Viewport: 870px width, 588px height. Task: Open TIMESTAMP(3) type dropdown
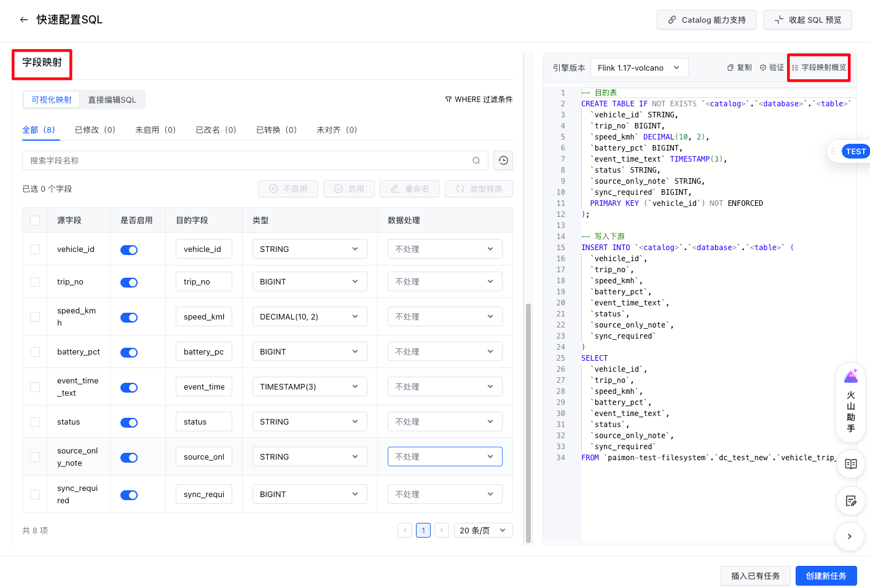tap(310, 386)
